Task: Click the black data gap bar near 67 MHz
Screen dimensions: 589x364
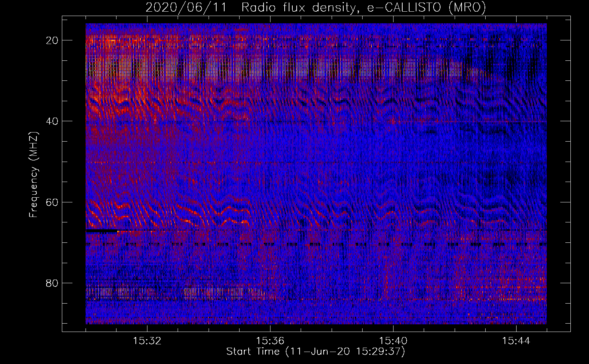Action: tap(102, 231)
